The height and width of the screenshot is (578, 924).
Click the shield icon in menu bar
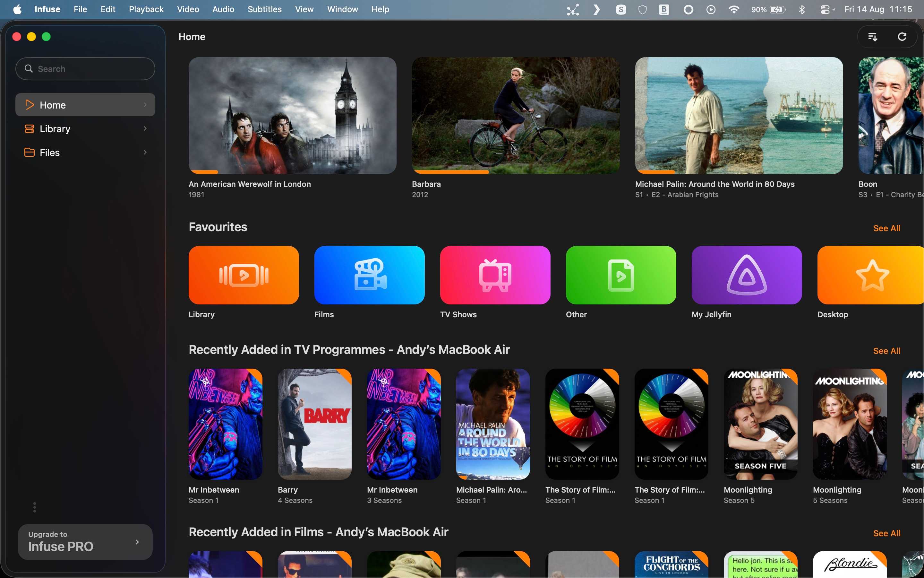click(x=643, y=9)
